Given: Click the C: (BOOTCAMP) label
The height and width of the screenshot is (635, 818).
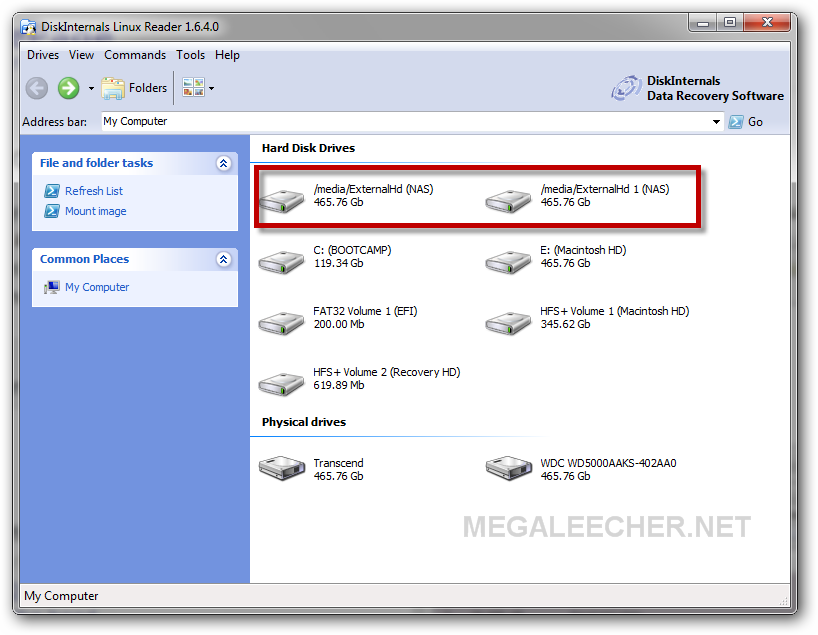Looking at the screenshot, I should 352,250.
